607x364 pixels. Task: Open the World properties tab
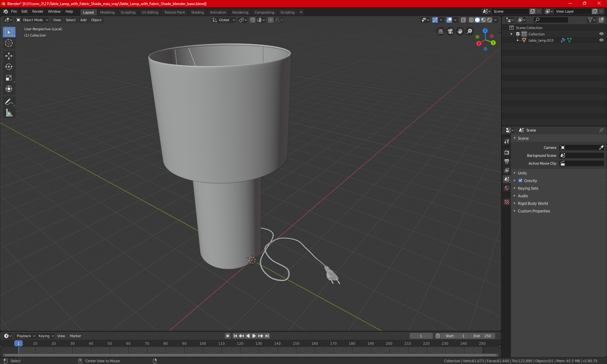point(507,188)
